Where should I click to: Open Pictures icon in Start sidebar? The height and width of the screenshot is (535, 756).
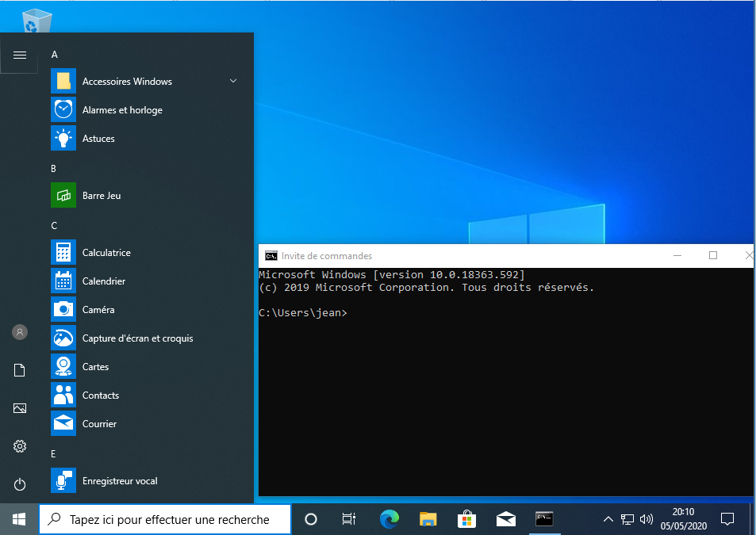coord(20,408)
